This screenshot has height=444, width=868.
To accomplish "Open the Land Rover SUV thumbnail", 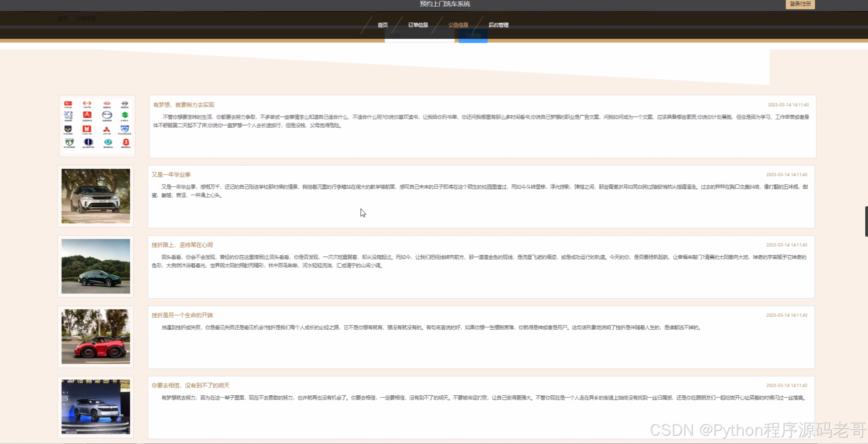I will pos(96,196).
